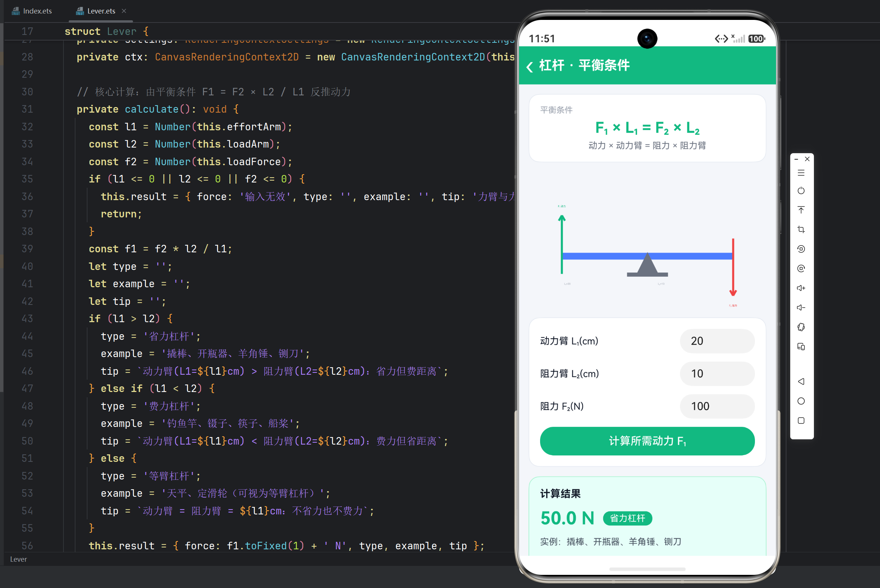Click the 阻力 F₂ input showing 100
The width and height of the screenshot is (880, 588).
pyautogui.click(x=717, y=406)
